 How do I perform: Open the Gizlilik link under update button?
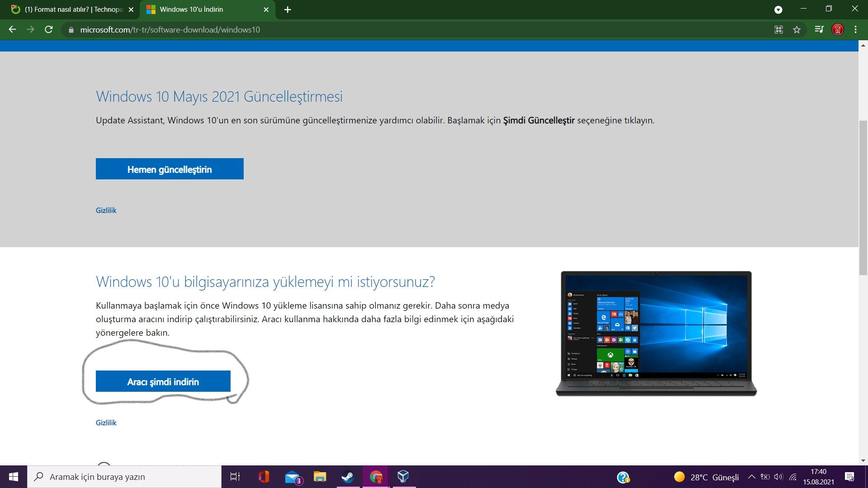point(106,211)
